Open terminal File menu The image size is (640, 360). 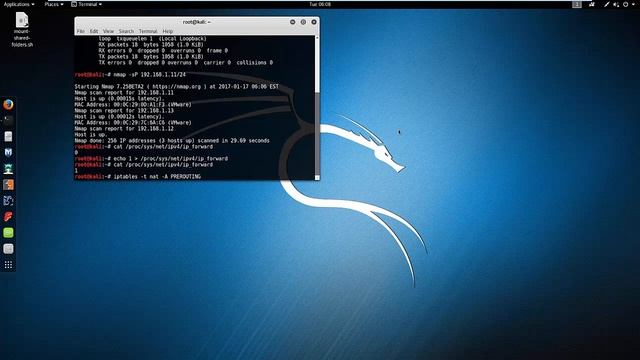(81, 31)
